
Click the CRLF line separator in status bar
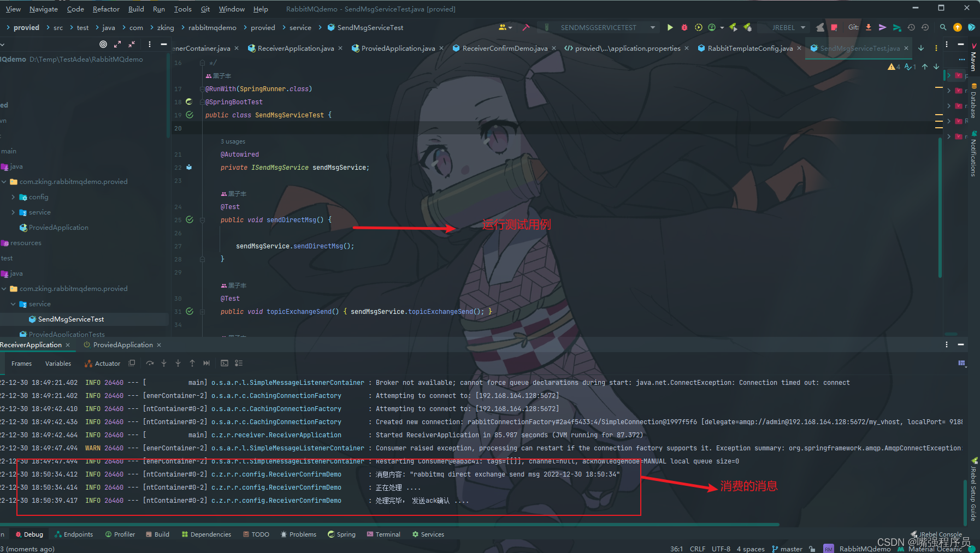point(698,549)
